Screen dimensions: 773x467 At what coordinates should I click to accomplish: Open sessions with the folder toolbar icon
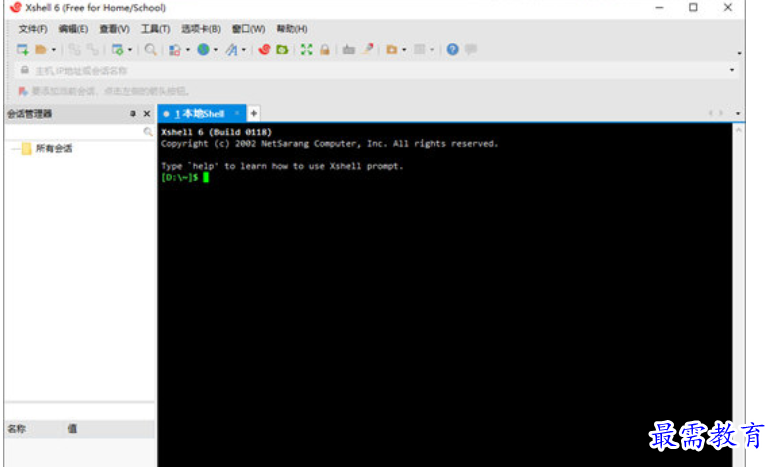[x=41, y=49]
